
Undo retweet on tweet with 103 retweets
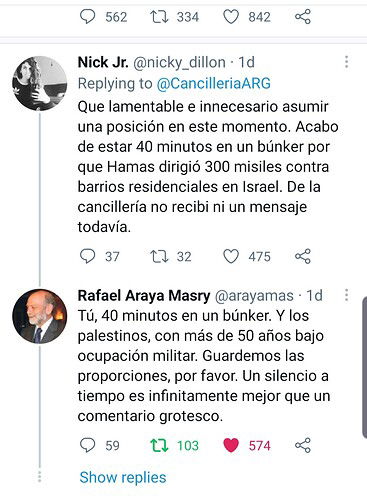[159, 445]
